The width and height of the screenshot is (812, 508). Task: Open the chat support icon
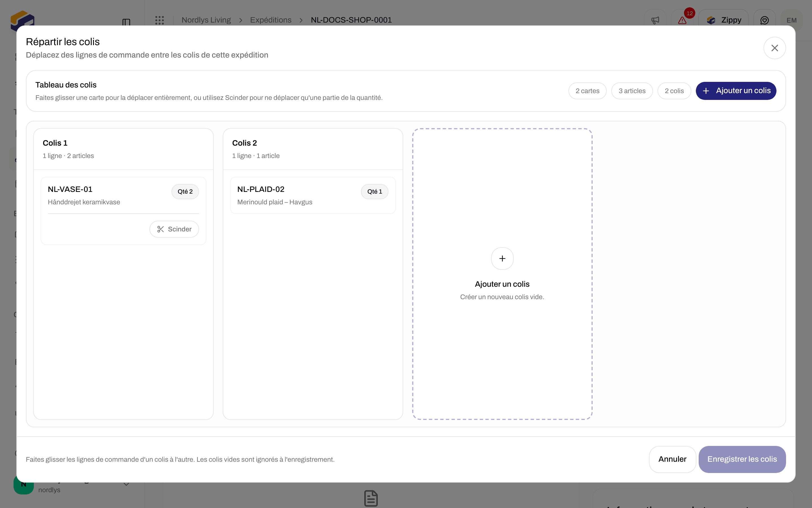point(764,20)
